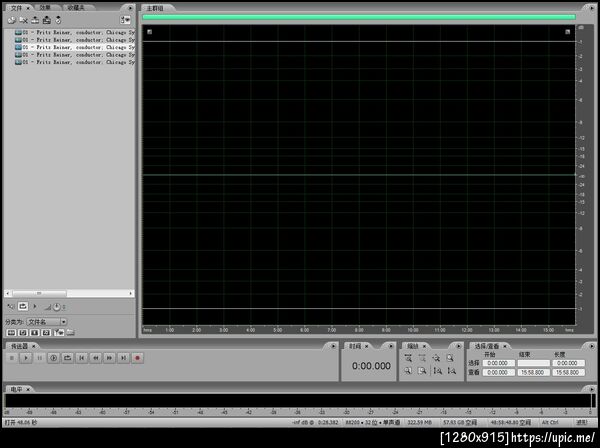Click Go to Beginning transport button

(82, 358)
